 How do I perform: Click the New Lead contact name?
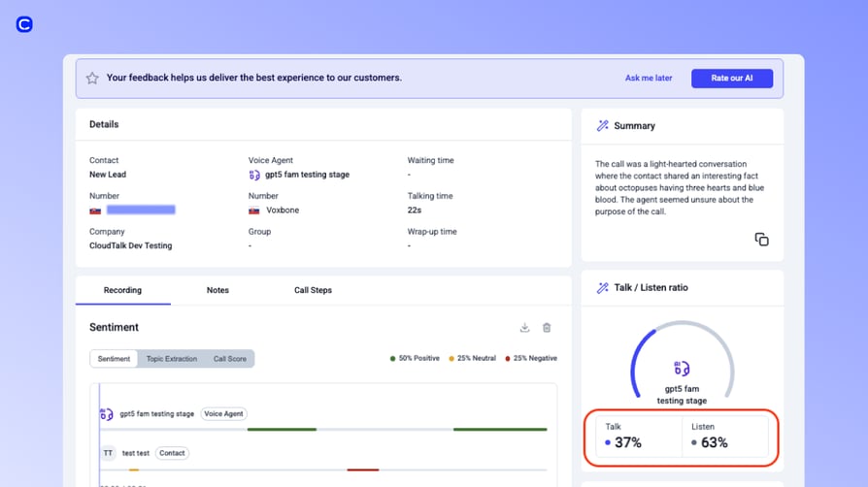(108, 175)
